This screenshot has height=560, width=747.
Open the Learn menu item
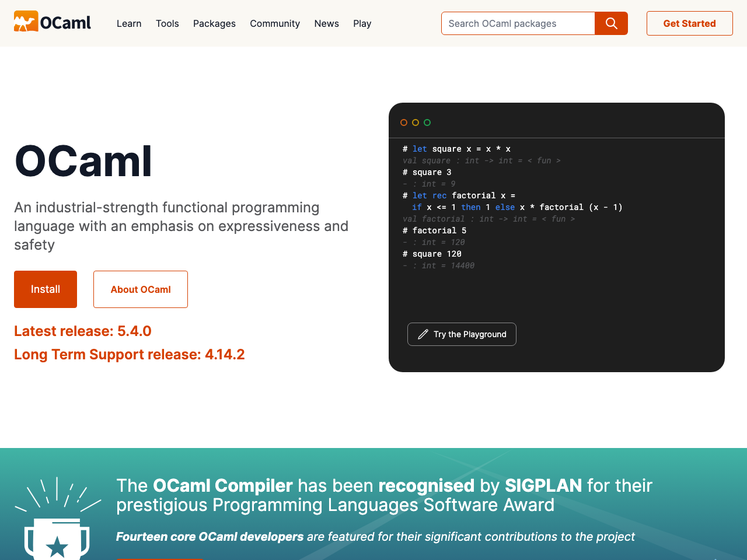[x=128, y=23]
